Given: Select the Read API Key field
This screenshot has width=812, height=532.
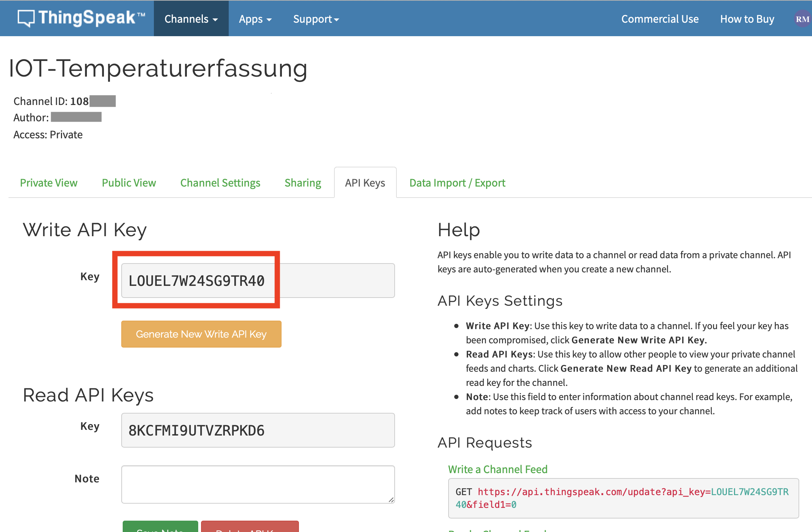Looking at the screenshot, I should [258, 430].
